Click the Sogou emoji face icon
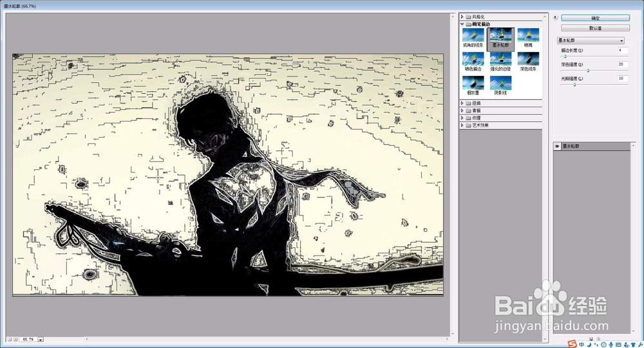 [x=604, y=345]
